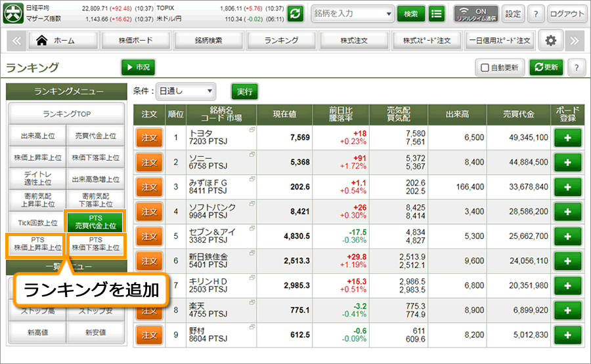Open the gear tab settings icon

point(551,40)
